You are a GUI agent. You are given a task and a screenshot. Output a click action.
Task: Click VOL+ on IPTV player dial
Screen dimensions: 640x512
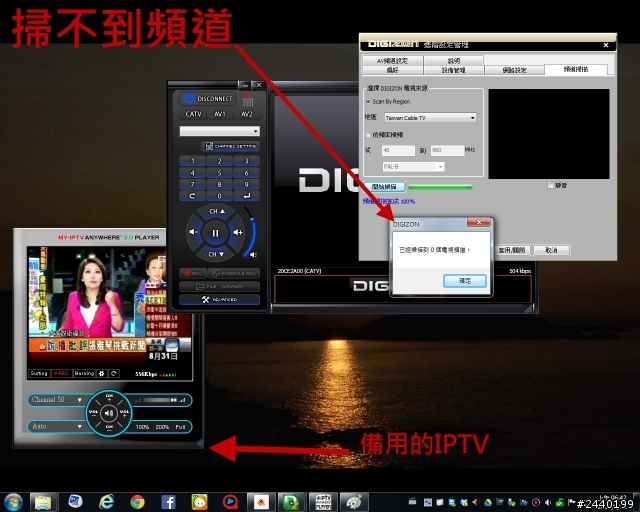124,413
